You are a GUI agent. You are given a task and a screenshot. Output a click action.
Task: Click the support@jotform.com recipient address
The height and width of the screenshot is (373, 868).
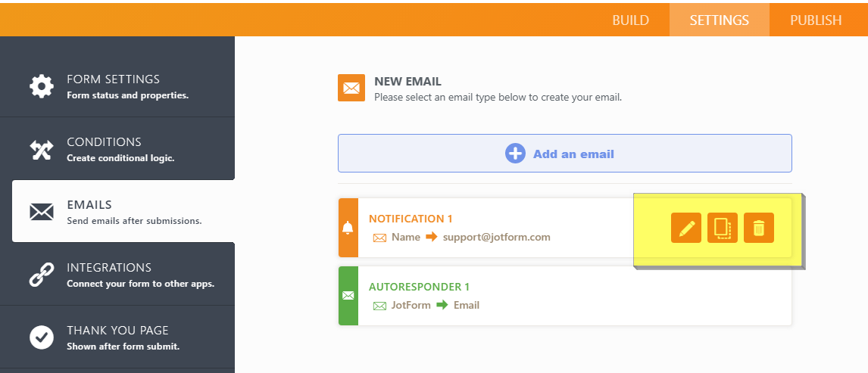pos(497,237)
